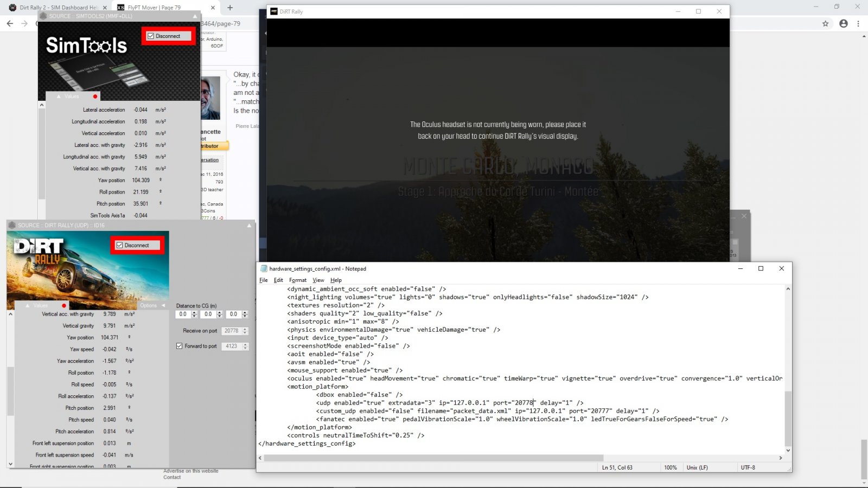
Task: Open a new tab with plus icon
Action: [230, 8]
